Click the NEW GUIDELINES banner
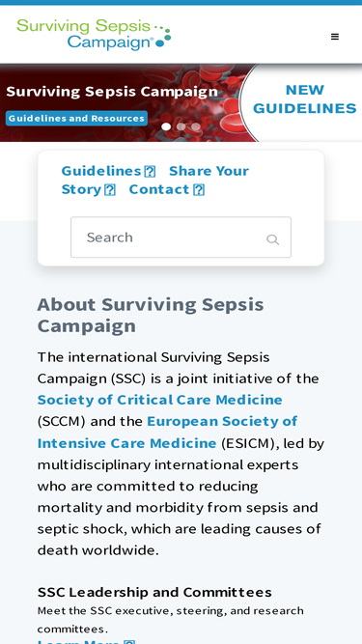This screenshot has width=362, height=644. [304, 99]
